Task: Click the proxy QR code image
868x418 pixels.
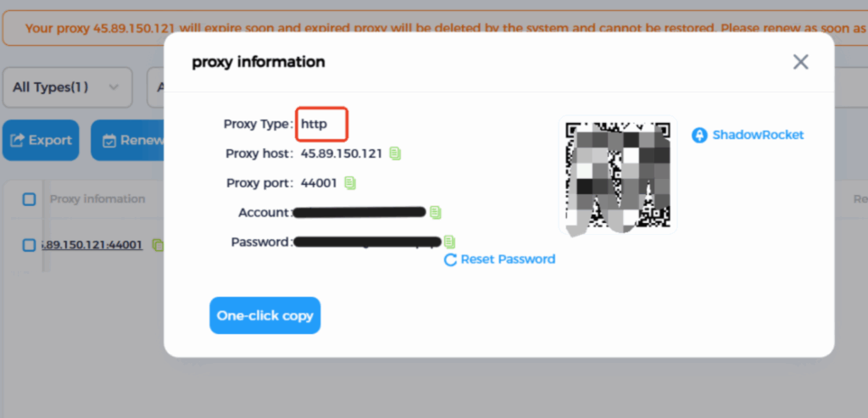Action: tap(618, 175)
